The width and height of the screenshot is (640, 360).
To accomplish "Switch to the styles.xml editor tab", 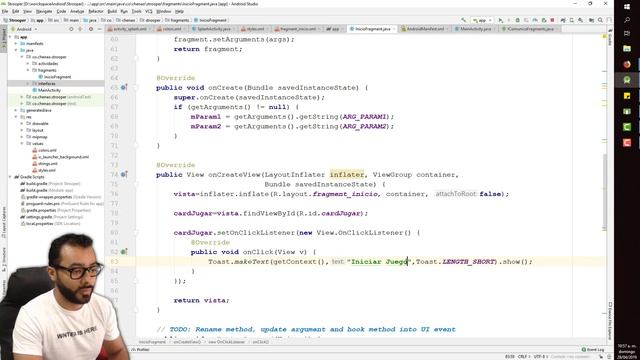I will click(x=255, y=29).
